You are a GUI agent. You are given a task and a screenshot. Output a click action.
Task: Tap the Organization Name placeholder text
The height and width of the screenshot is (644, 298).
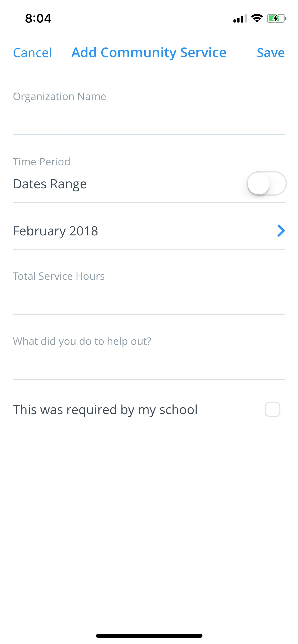pos(60,97)
